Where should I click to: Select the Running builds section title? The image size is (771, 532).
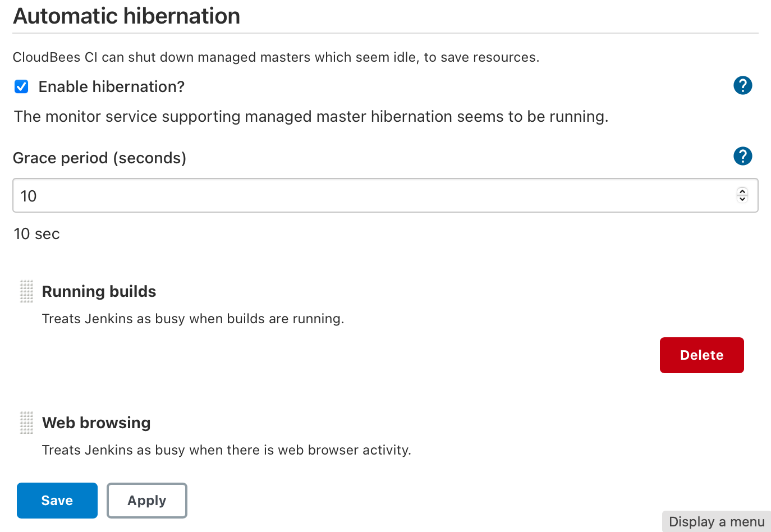(99, 292)
